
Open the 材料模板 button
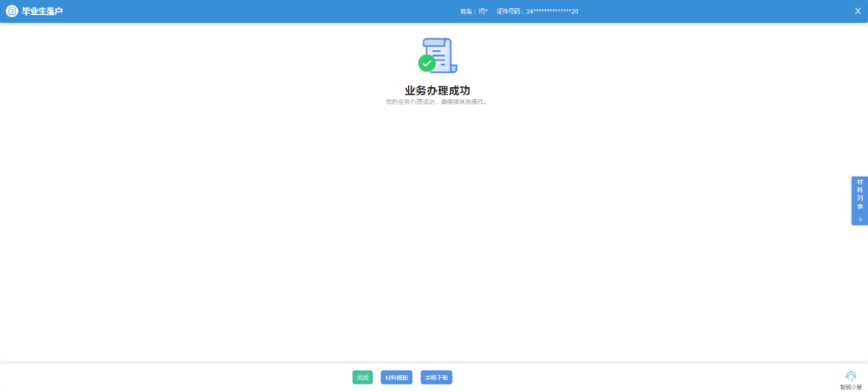(396, 378)
